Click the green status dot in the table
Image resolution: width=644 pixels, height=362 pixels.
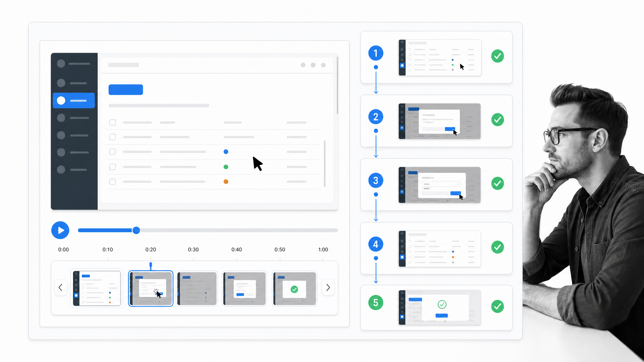click(226, 167)
